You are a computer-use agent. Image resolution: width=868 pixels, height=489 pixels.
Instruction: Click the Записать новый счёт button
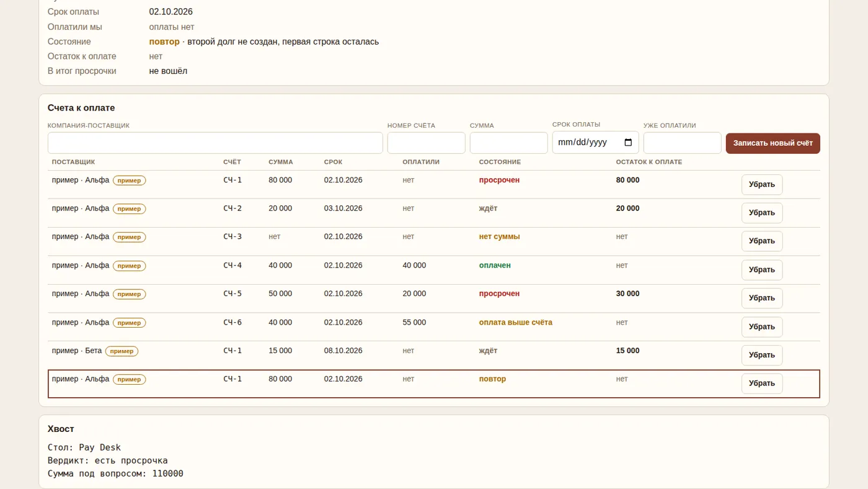pyautogui.click(x=773, y=143)
